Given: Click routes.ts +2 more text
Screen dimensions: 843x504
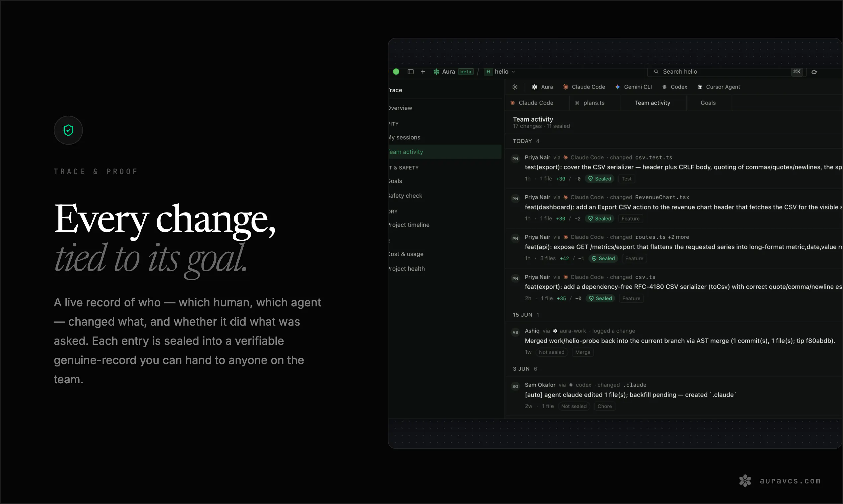Looking at the screenshot, I should [x=662, y=237].
